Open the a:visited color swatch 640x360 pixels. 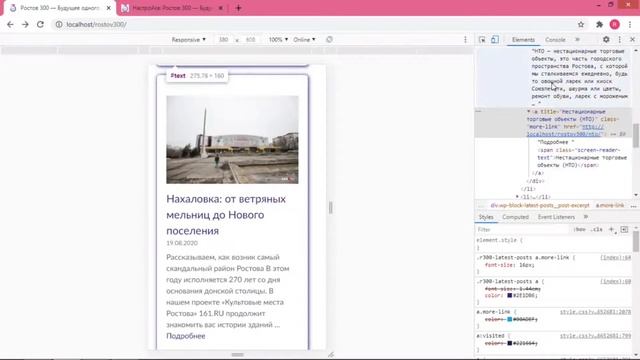(509, 343)
